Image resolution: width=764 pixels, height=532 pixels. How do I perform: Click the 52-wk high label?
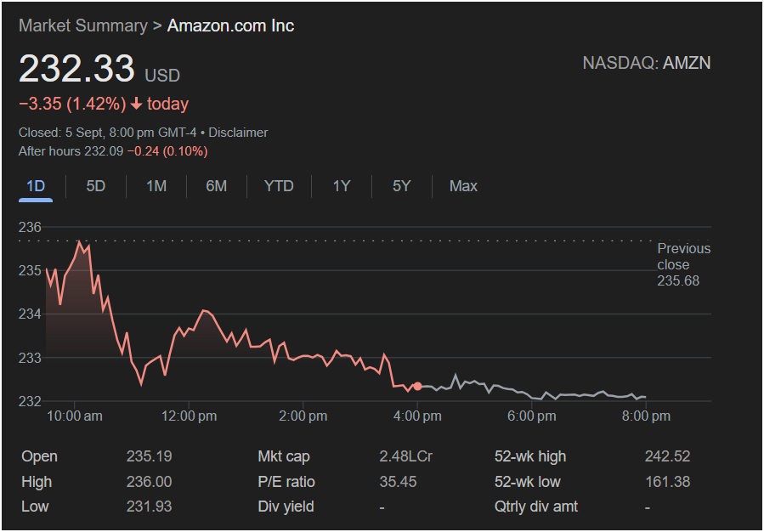click(530, 456)
